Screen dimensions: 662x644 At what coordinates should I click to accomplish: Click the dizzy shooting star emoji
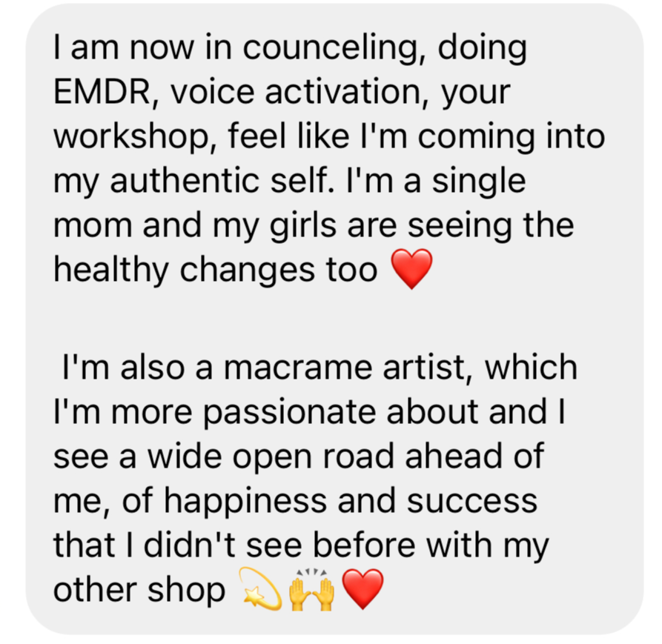click(260, 588)
